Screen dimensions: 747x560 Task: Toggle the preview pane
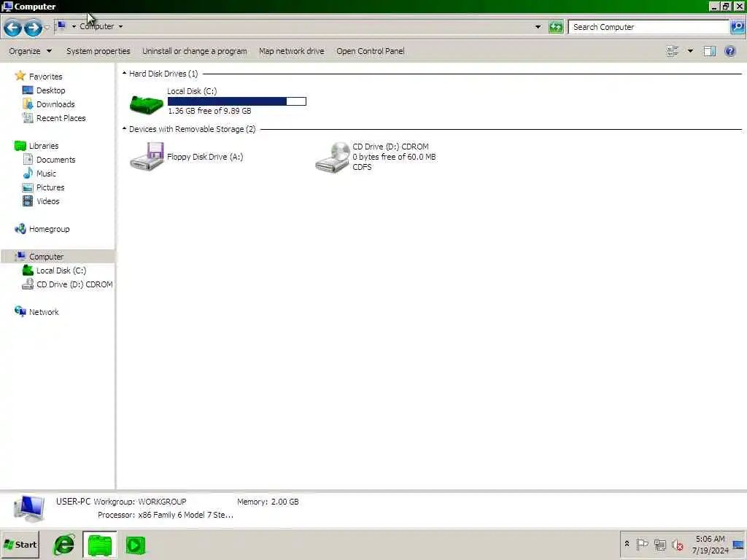click(x=709, y=51)
